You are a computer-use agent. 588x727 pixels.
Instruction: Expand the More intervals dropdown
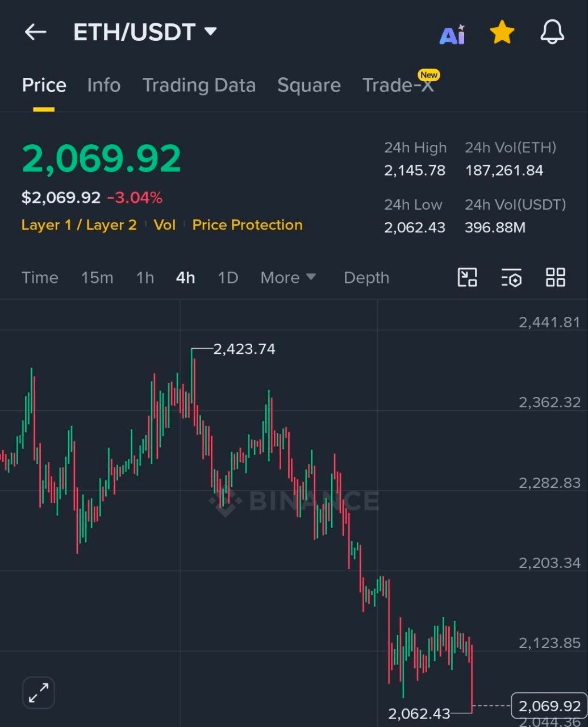288,278
